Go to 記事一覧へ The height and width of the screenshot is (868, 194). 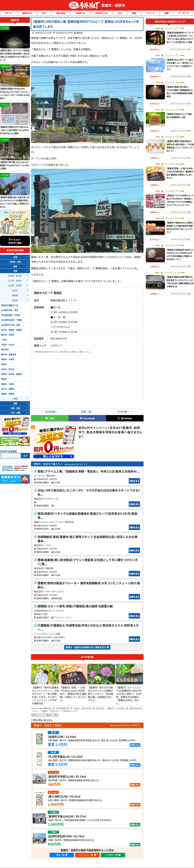click(x=87, y=412)
